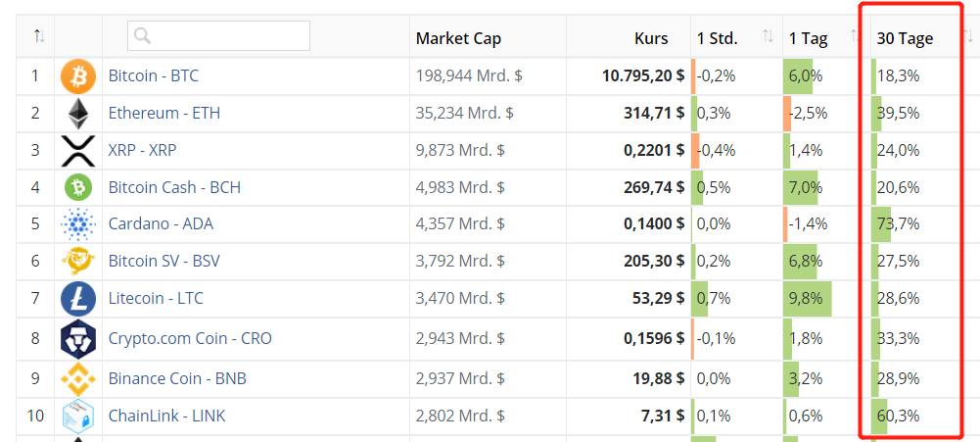
Task: Open the Cardano - ADA link
Action: pyautogui.click(x=161, y=223)
